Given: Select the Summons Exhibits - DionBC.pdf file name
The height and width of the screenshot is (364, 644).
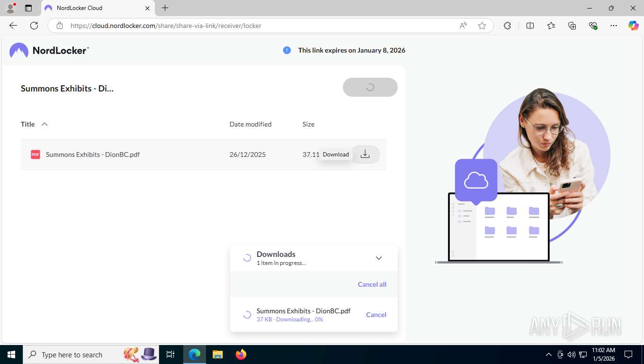Looking at the screenshot, I should point(93,155).
